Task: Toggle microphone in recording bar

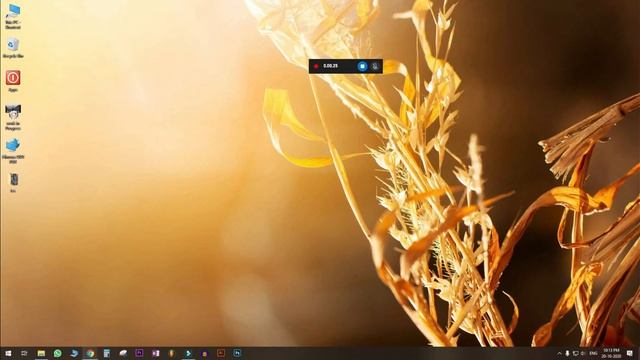Action: point(375,66)
